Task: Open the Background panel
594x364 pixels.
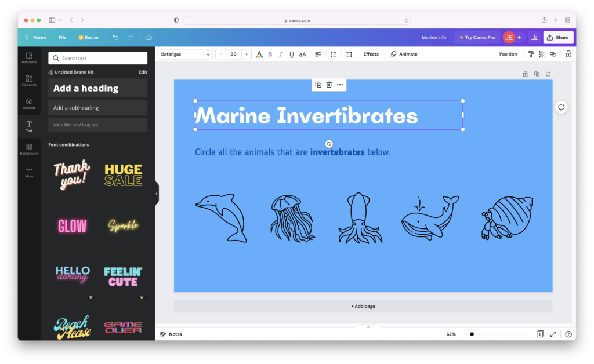Action: (x=29, y=149)
